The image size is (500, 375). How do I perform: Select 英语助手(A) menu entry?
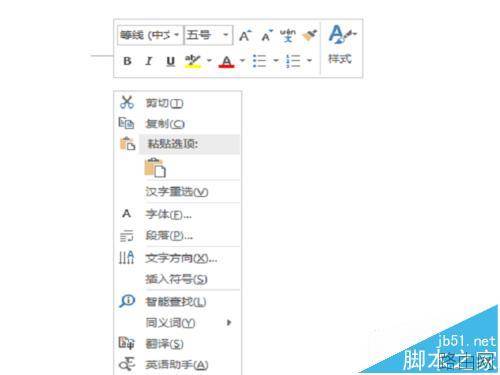tap(177, 365)
